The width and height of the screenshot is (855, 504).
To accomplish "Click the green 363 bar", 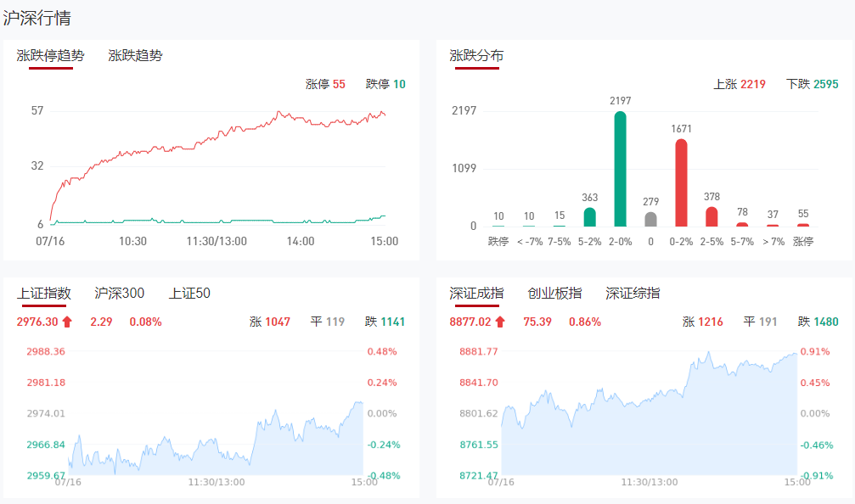I will click(590, 217).
